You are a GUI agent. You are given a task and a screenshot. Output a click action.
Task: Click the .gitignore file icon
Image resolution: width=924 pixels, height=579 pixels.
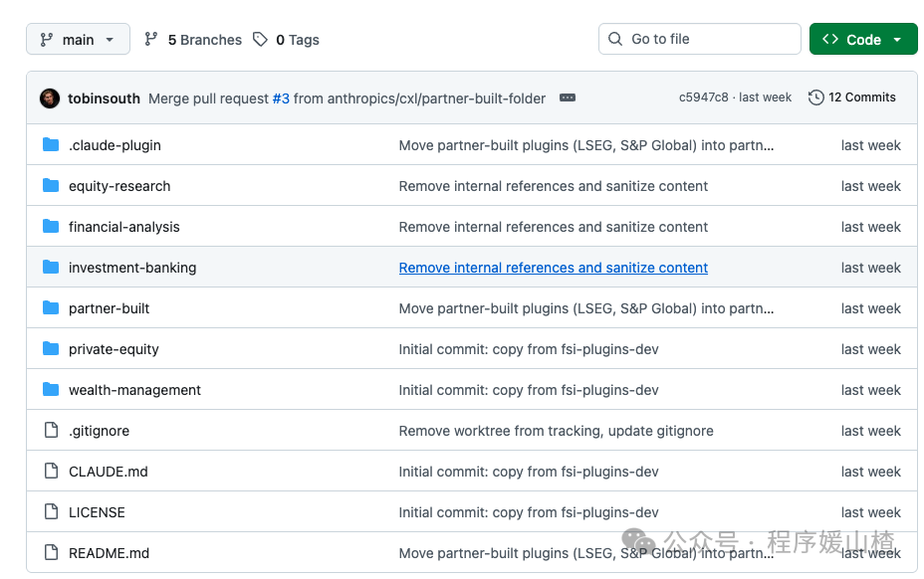click(51, 431)
